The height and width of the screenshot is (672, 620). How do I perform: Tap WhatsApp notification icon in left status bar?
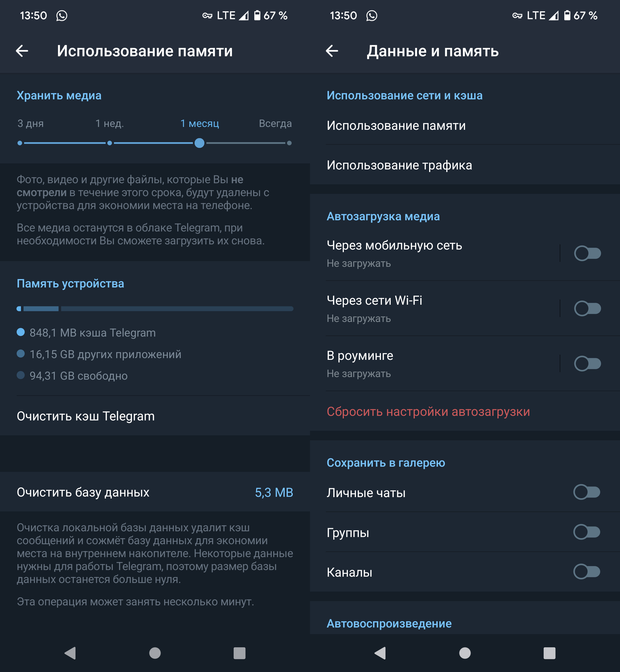pyautogui.click(x=62, y=16)
